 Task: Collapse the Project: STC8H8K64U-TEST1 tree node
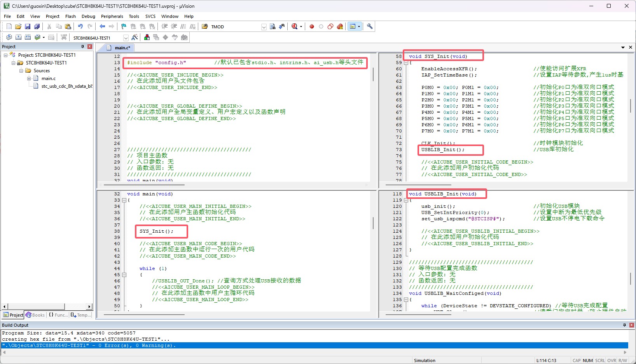pyautogui.click(x=6, y=55)
